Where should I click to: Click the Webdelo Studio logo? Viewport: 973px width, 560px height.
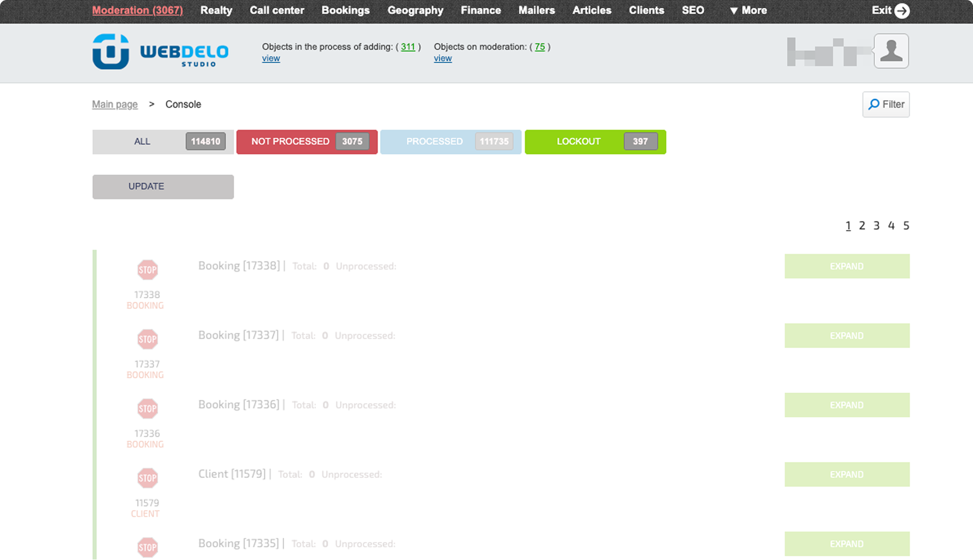(160, 51)
